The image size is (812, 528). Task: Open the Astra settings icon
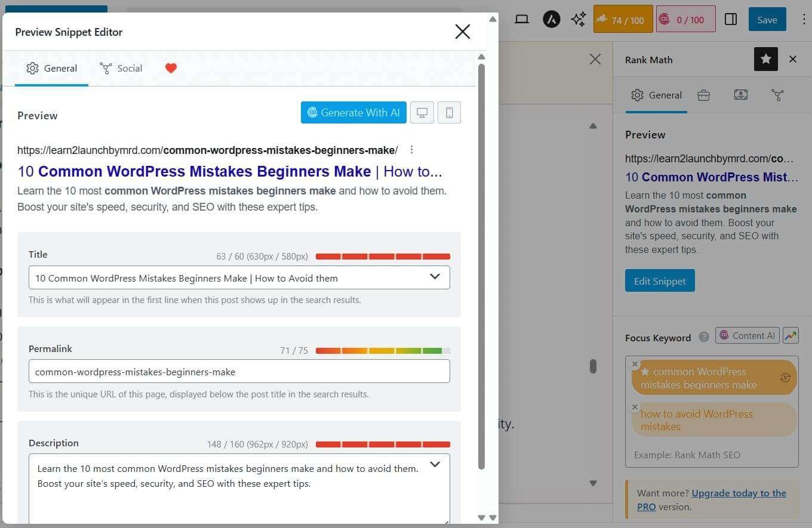click(x=551, y=19)
